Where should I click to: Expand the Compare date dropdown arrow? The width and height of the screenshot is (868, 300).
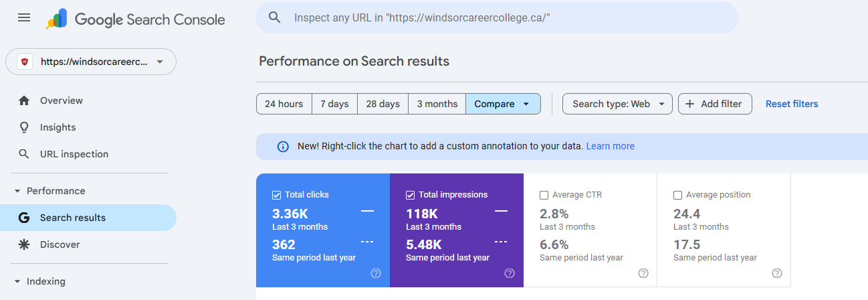click(526, 104)
